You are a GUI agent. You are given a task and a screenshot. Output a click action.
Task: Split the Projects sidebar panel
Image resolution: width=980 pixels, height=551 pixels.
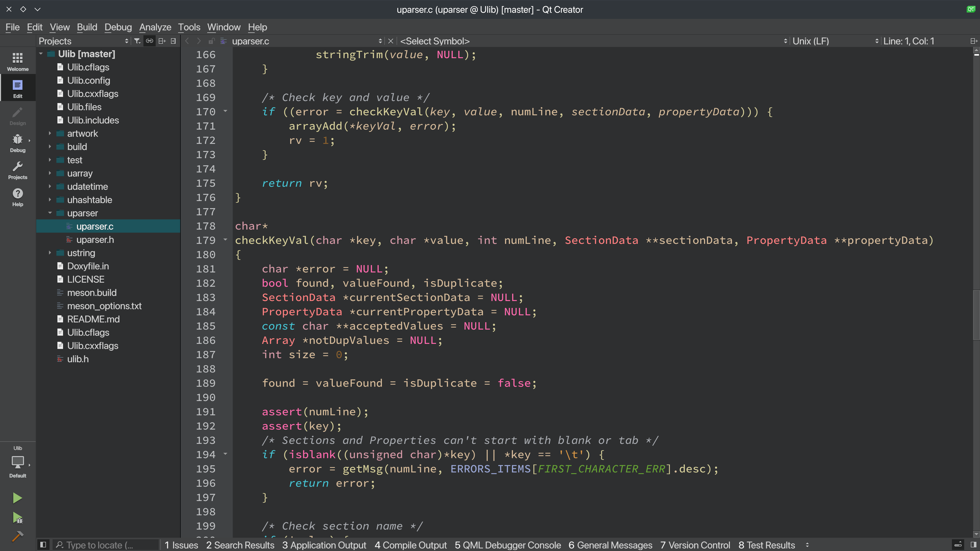point(162,41)
